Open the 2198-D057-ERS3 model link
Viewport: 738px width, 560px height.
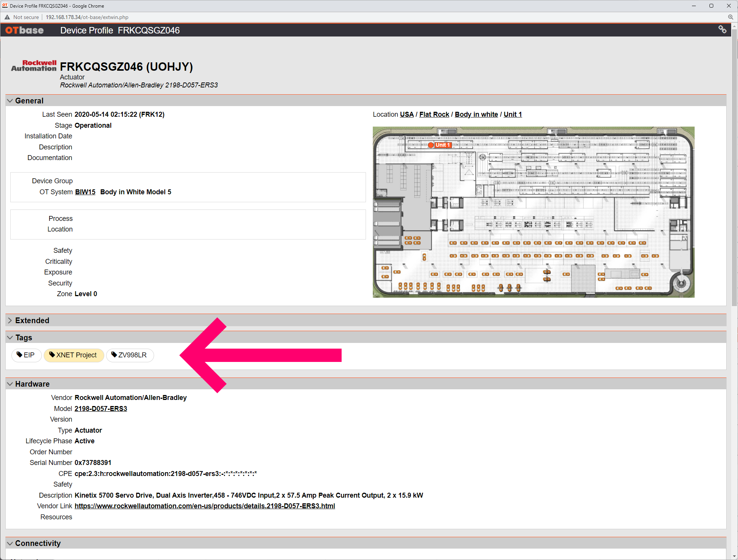pos(101,409)
